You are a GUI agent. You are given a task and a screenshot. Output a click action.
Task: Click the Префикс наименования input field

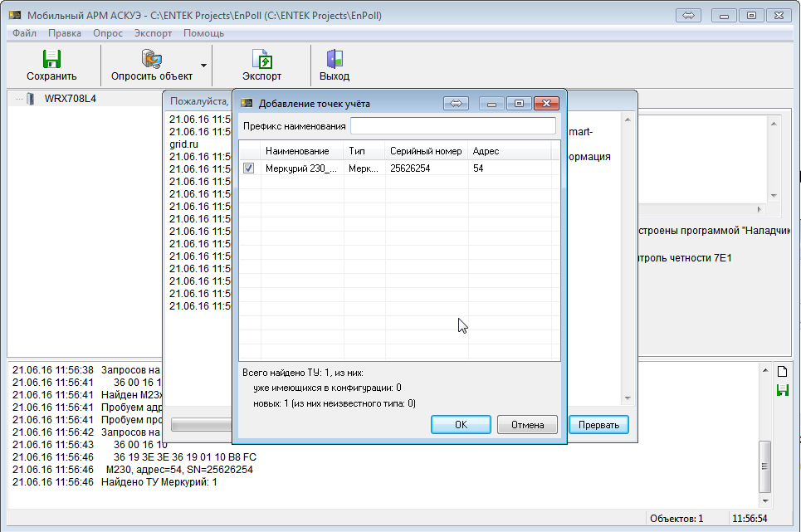coord(453,126)
